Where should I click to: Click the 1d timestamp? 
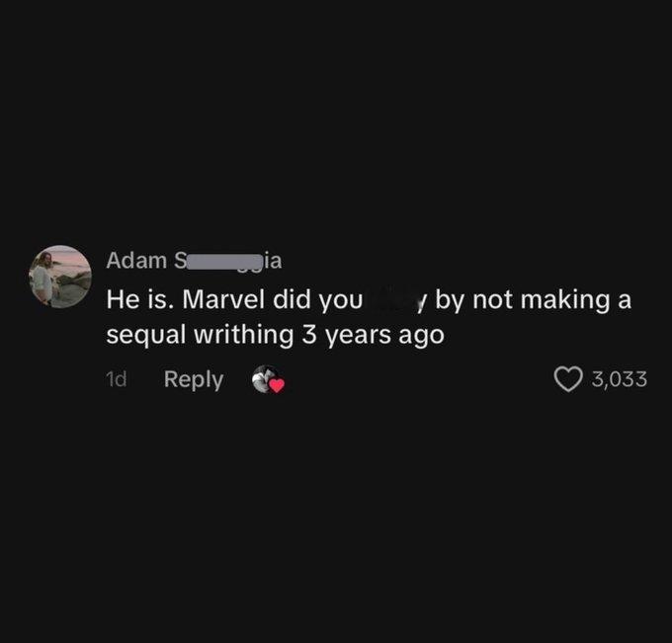tap(117, 379)
